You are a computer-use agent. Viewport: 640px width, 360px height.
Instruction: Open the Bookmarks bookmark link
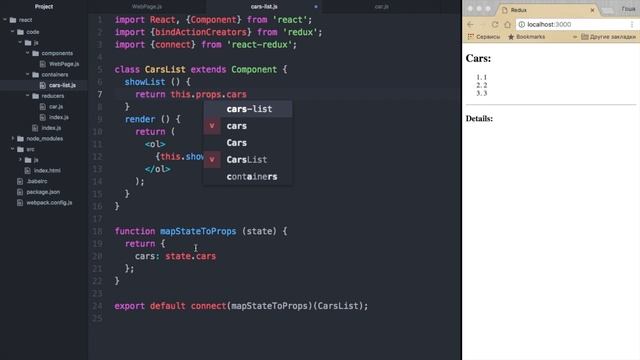coord(526,37)
